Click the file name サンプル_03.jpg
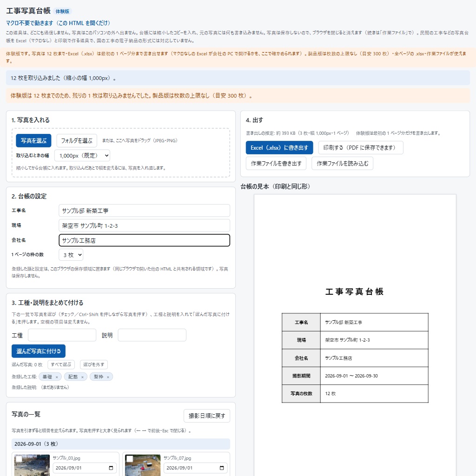This screenshot has height=476, width=476. [x=66, y=458]
